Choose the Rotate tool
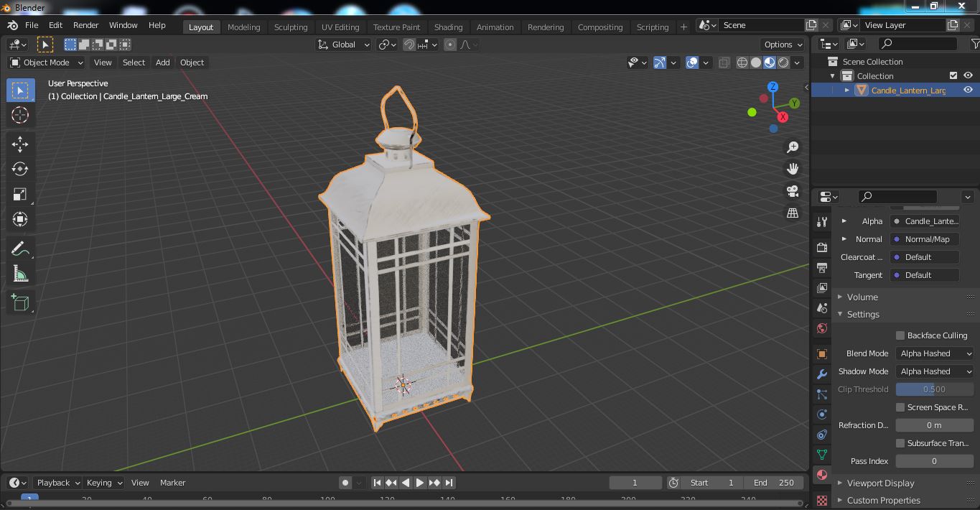Screen dimensions: 980x510 click(20, 169)
